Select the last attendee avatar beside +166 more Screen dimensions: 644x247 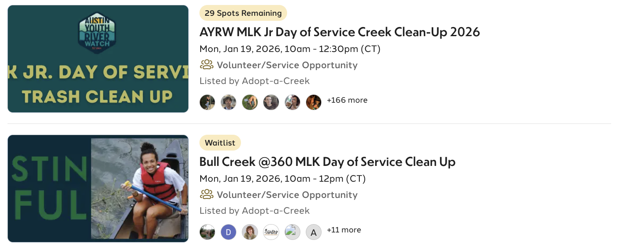coord(314,102)
